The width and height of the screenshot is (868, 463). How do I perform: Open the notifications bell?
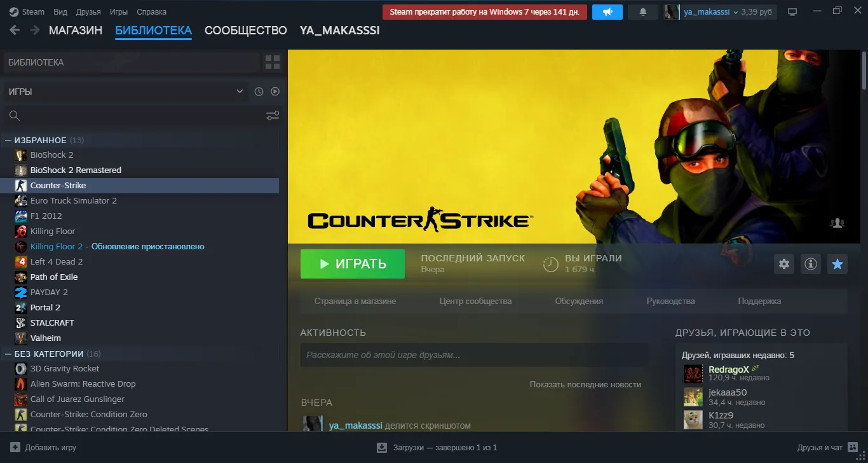pos(643,12)
